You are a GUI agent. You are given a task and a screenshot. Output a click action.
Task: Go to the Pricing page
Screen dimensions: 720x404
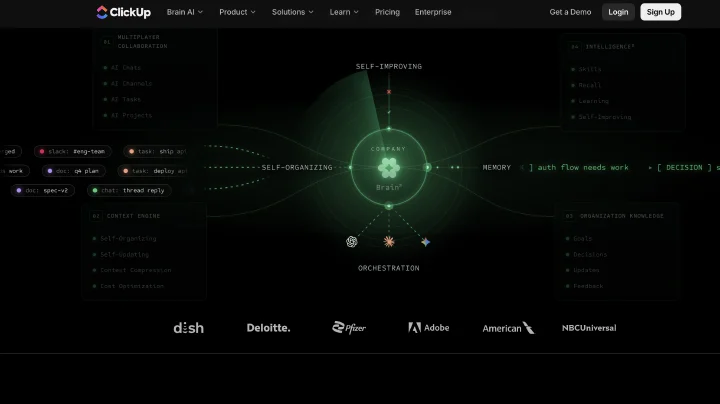pyautogui.click(x=387, y=12)
